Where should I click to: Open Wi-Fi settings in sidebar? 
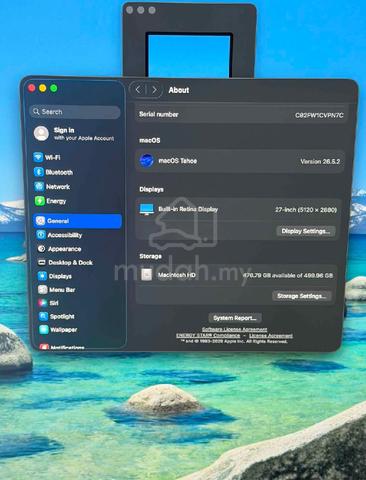[47, 157]
